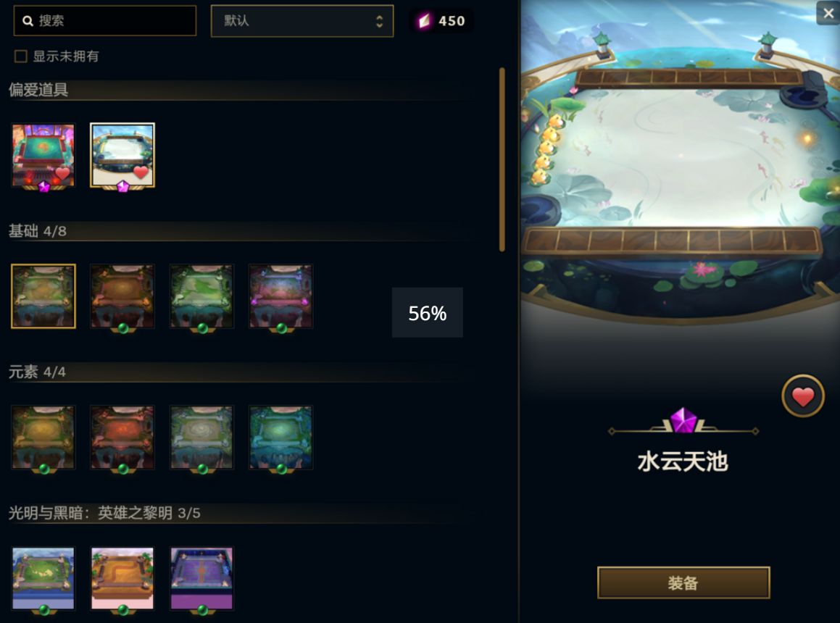The width and height of the screenshot is (840, 623).
Task: Pick the red fire arena in 元素 row
Action: [x=122, y=437]
